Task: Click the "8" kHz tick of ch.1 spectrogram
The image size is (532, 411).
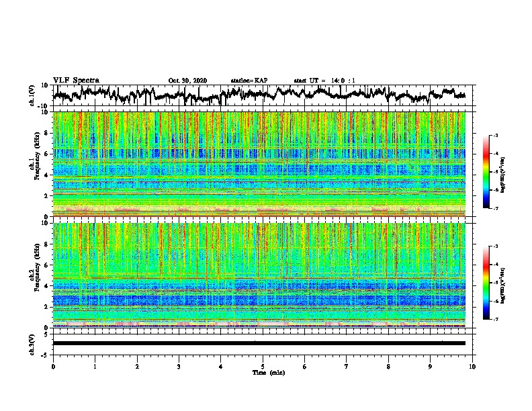Action: tap(47, 133)
